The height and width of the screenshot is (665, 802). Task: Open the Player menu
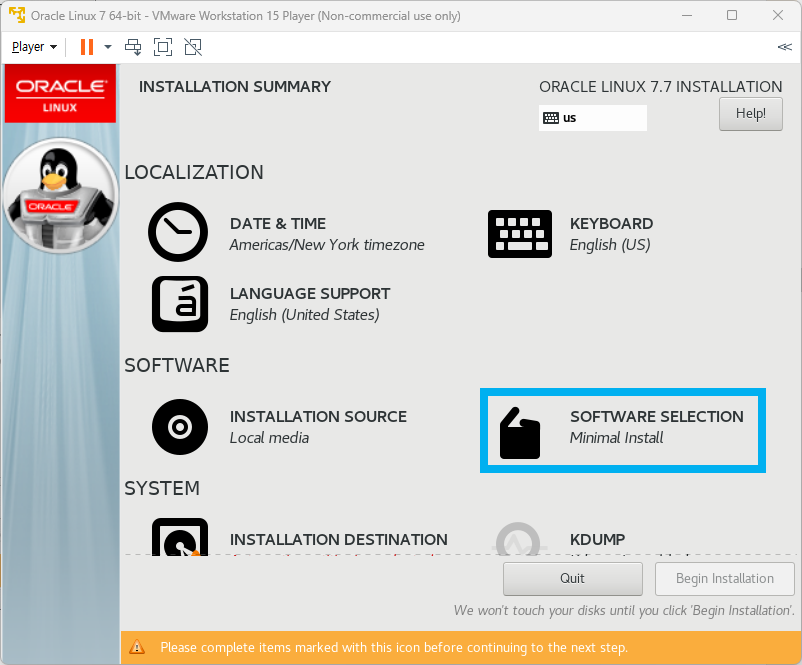tap(34, 47)
